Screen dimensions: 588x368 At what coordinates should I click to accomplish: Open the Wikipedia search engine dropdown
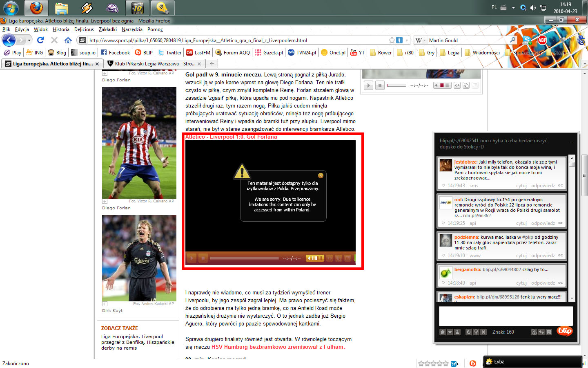coord(420,40)
